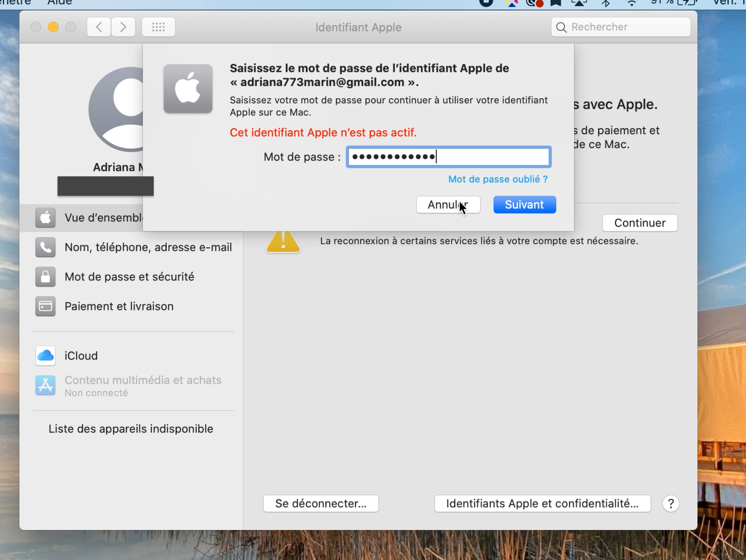Click the yellow warning triangle icon
746x560 pixels.
(x=283, y=241)
